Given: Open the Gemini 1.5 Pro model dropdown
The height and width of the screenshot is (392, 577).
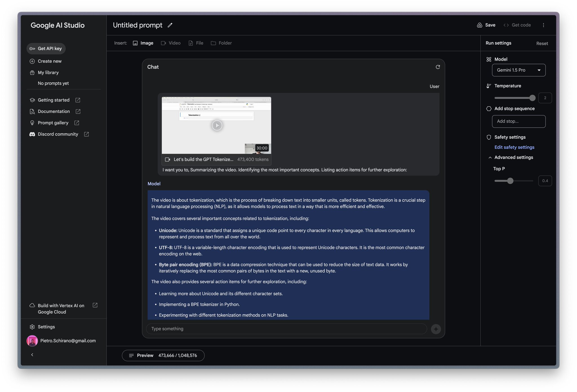Looking at the screenshot, I should pos(519,70).
